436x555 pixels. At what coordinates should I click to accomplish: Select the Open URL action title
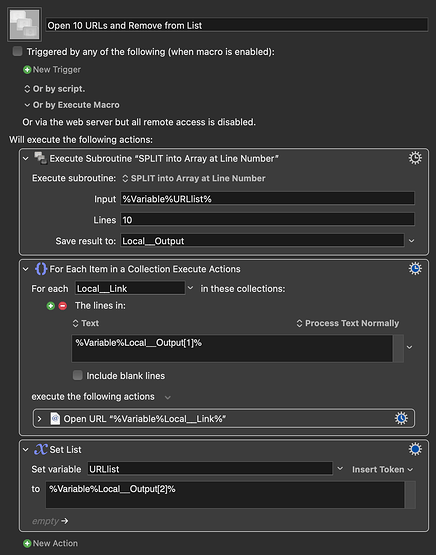145,419
